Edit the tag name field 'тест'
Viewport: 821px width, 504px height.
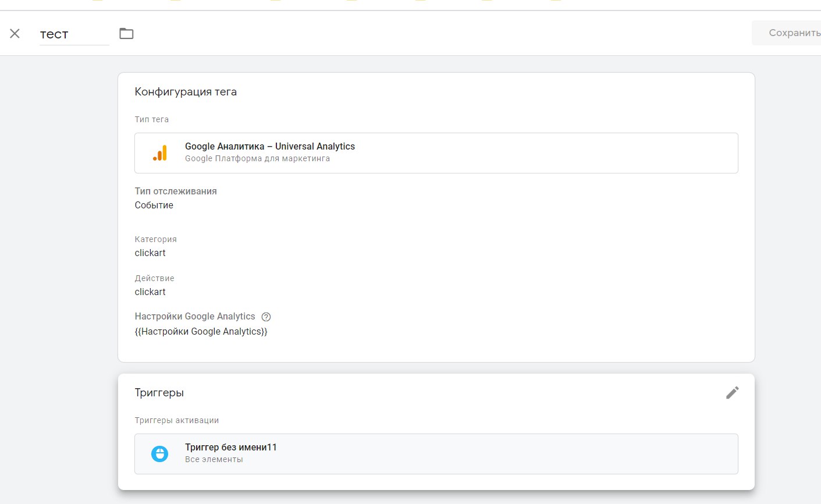point(74,34)
